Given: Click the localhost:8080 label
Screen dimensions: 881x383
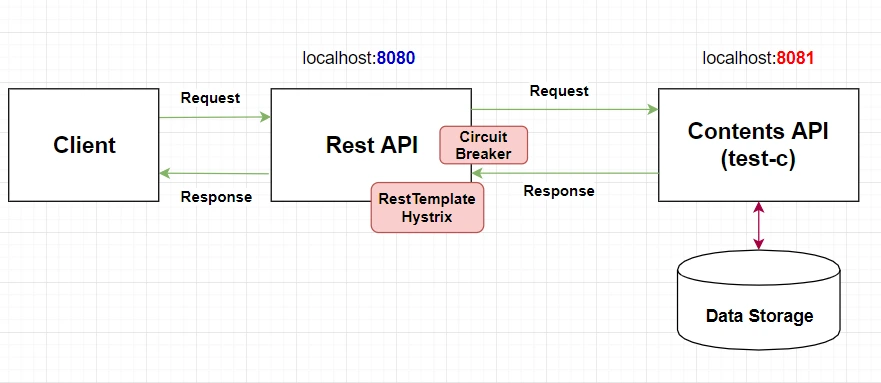Looking at the screenshot, I should [359, 58].
